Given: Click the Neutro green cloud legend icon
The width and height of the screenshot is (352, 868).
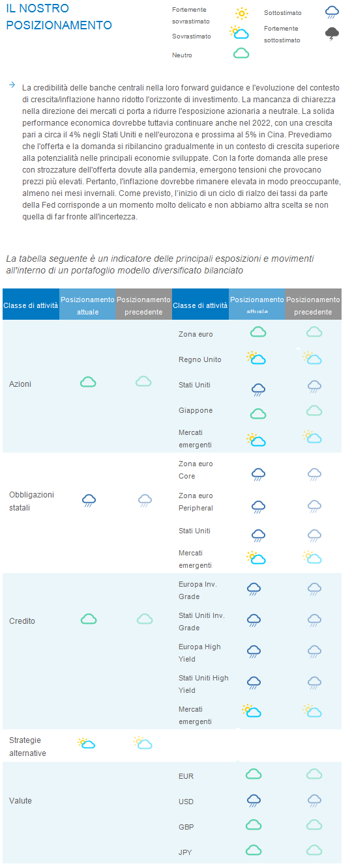Looking at the screenshot, I should pyautogui.click(x=241, y=53).
